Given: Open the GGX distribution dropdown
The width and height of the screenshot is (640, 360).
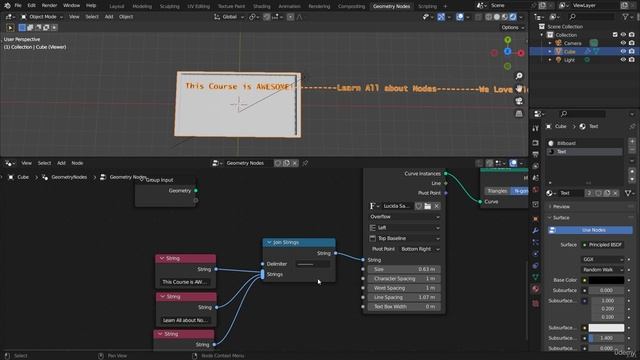Looking at the screenshot, I should tap(602, 260).
